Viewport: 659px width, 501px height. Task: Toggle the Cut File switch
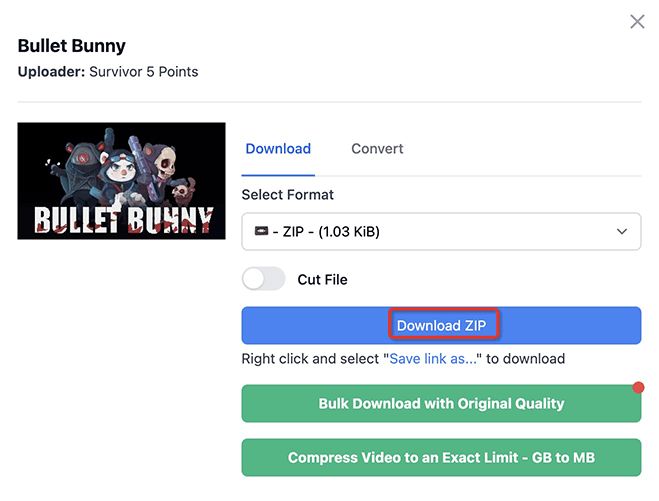[x=264, y=279]
